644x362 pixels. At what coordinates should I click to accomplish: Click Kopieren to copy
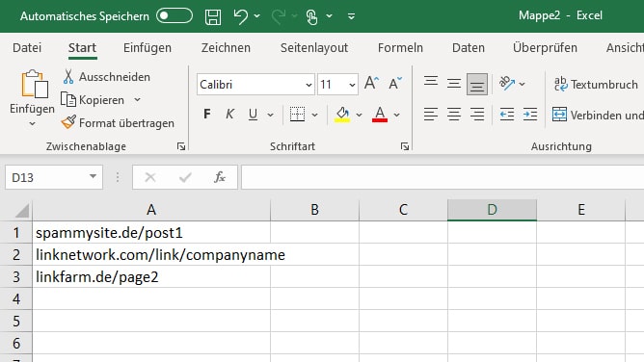[x=93, y=99]
